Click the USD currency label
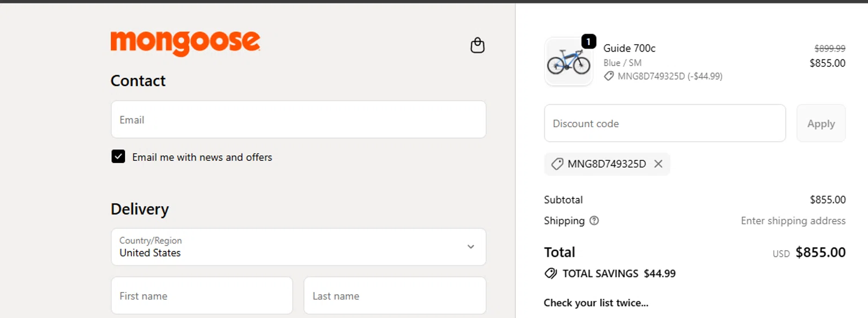This screenshot has height=318, width=868. click(781, 254)
